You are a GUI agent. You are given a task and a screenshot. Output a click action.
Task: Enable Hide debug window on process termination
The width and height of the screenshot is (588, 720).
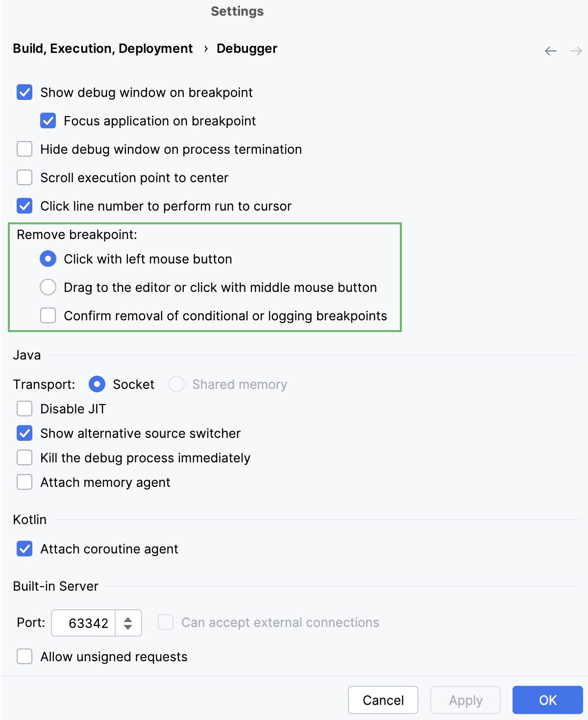(x=24, y=149)
